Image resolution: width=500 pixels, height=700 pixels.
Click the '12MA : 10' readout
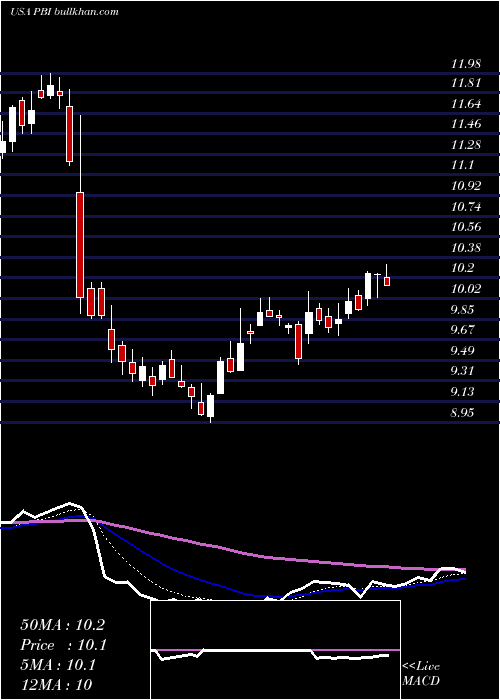click(56, 684)
